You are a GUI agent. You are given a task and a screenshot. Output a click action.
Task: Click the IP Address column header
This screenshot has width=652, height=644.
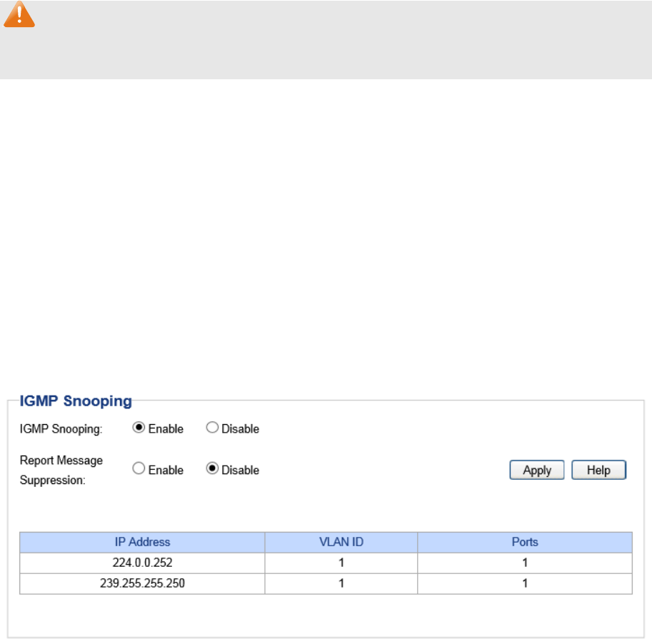click(x=142, y=542)
